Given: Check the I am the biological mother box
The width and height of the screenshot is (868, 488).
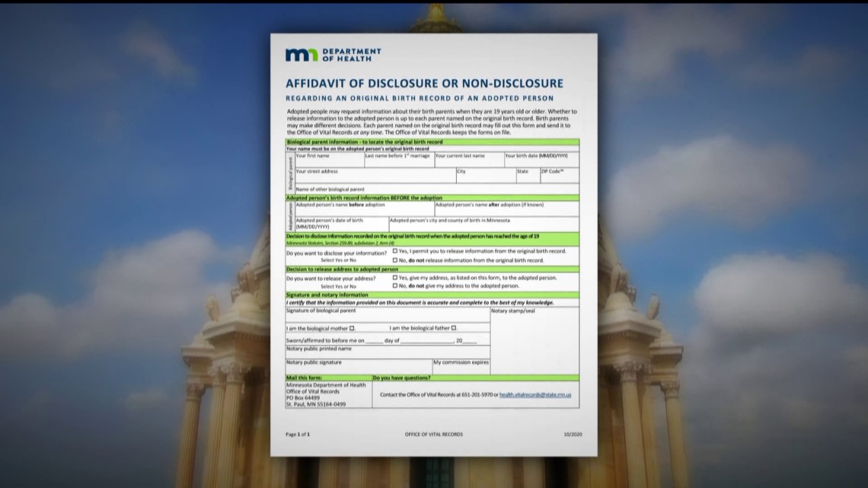Looking at the screenshot, I should (x=351, y=327).
